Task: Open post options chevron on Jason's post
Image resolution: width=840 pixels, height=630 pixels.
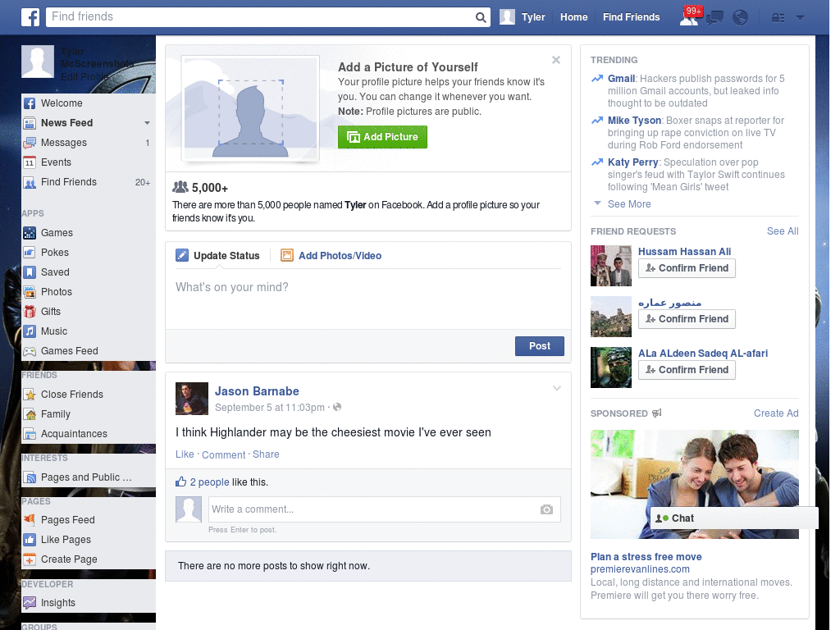Action: (x=557, y=388)
